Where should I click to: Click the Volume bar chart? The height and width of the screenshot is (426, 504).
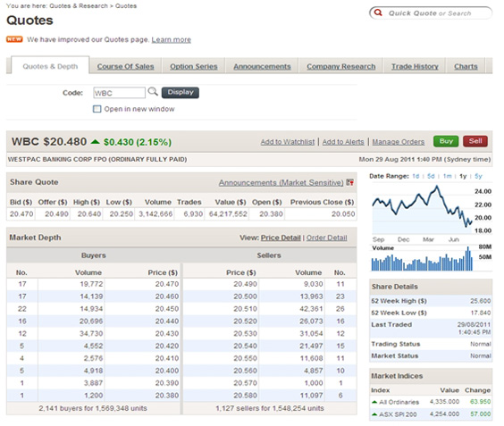pos(423,259)
